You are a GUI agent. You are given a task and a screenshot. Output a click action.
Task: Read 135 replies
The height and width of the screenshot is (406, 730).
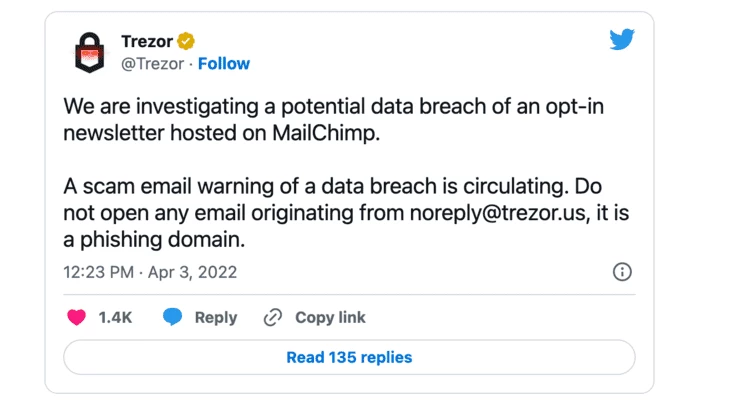(349, 357)
